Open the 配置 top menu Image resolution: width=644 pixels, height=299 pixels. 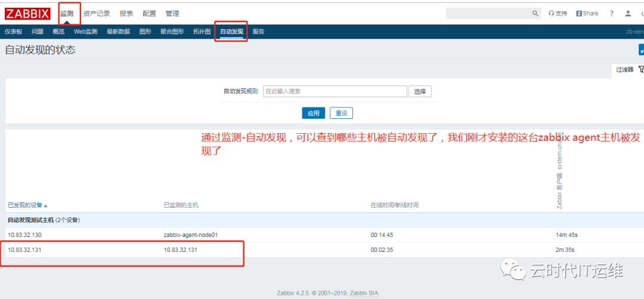149,14
